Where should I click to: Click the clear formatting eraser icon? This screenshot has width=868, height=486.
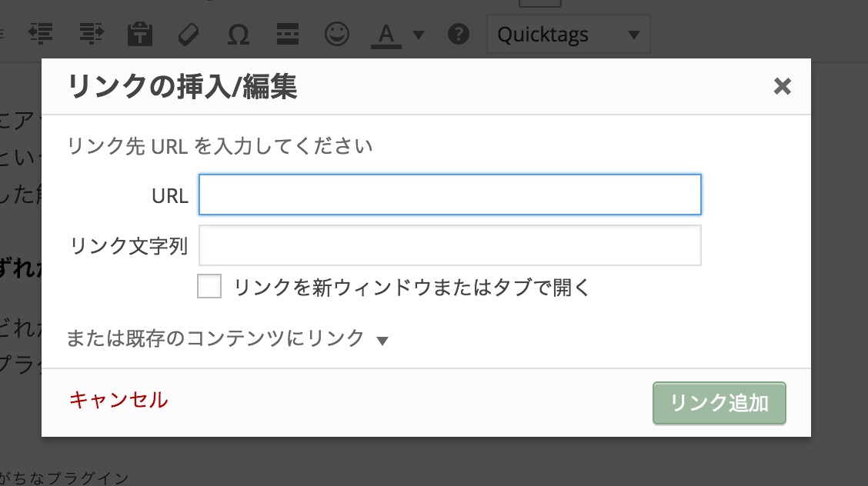tap(189, 35)
